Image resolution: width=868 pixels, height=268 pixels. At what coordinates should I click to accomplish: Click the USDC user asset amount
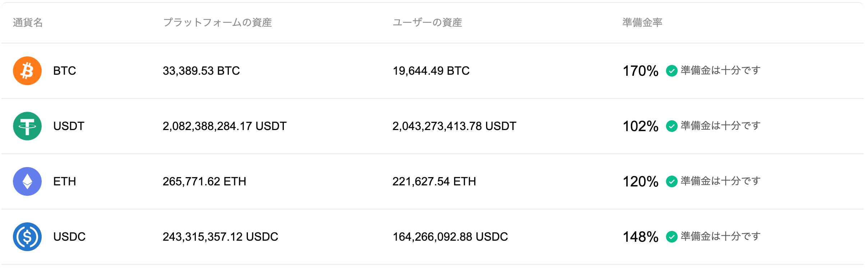tap(450, 237)
